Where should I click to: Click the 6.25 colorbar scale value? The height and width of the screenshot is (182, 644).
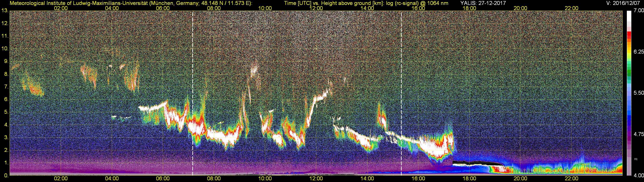(638, 52)
